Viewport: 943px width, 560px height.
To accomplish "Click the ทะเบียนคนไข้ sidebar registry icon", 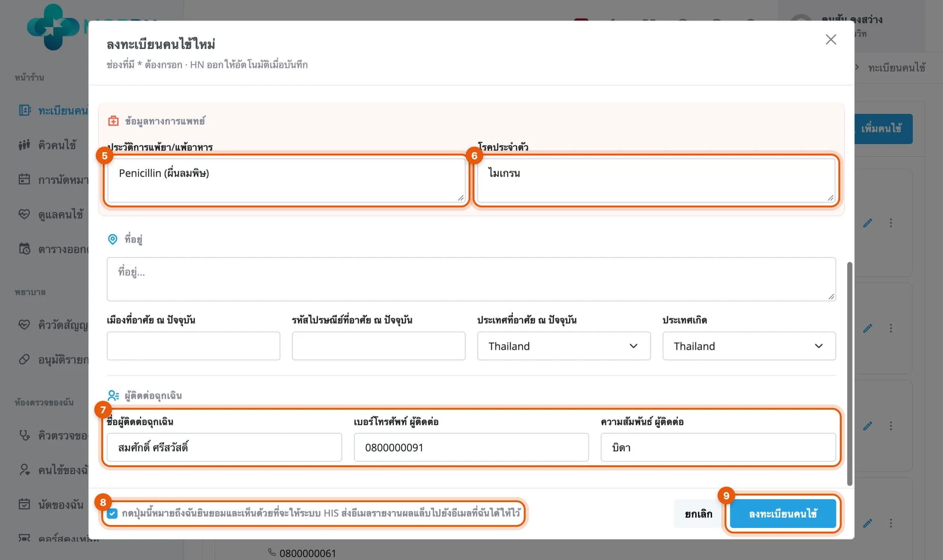I will point(25,110).
